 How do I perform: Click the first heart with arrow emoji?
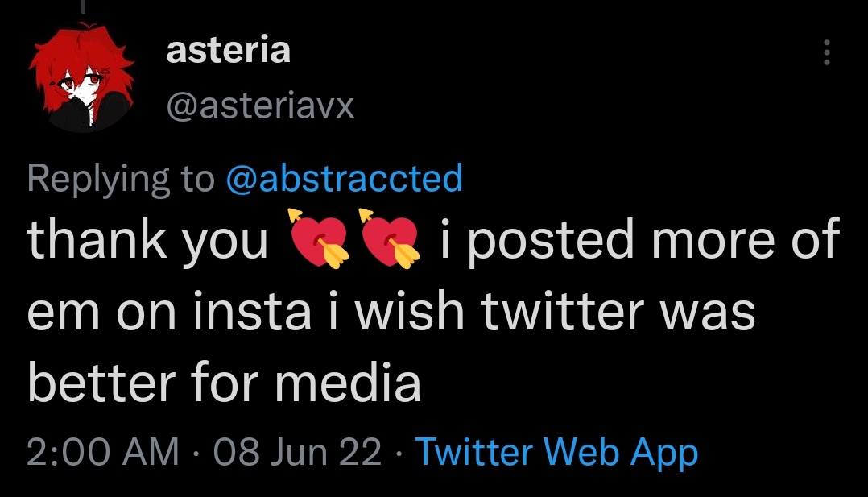(x=320, y=239)
